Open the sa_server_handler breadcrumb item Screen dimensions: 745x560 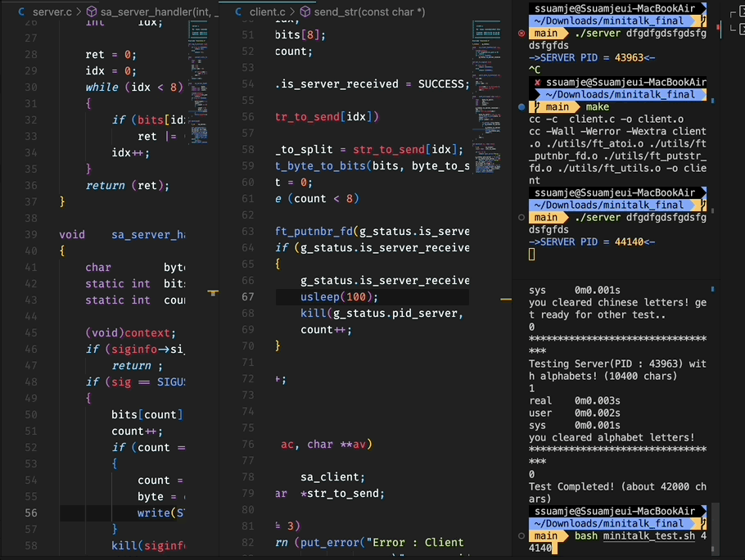point(159,12)
